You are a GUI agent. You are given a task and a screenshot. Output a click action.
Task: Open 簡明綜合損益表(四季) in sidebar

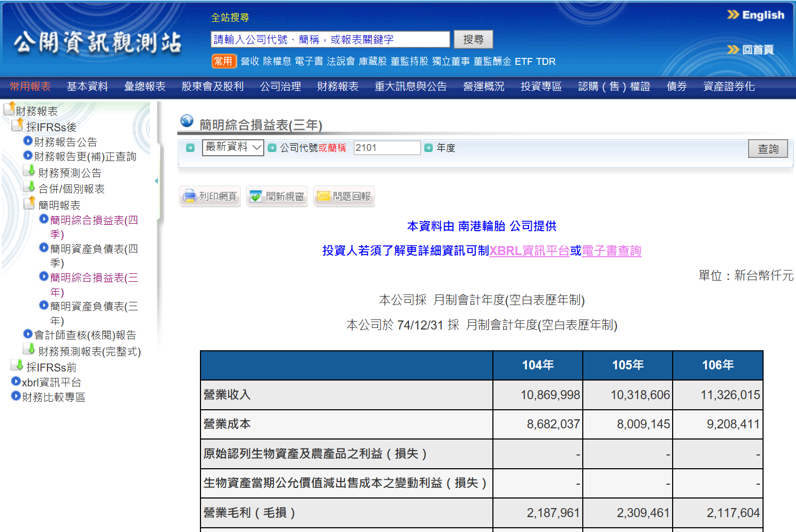[94, 227]
